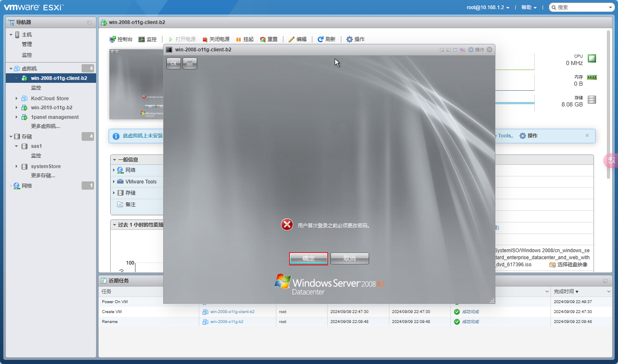Open 更多存储... link in navigator
The width and height of the screenshot is (618, 364).
point(43,176)
